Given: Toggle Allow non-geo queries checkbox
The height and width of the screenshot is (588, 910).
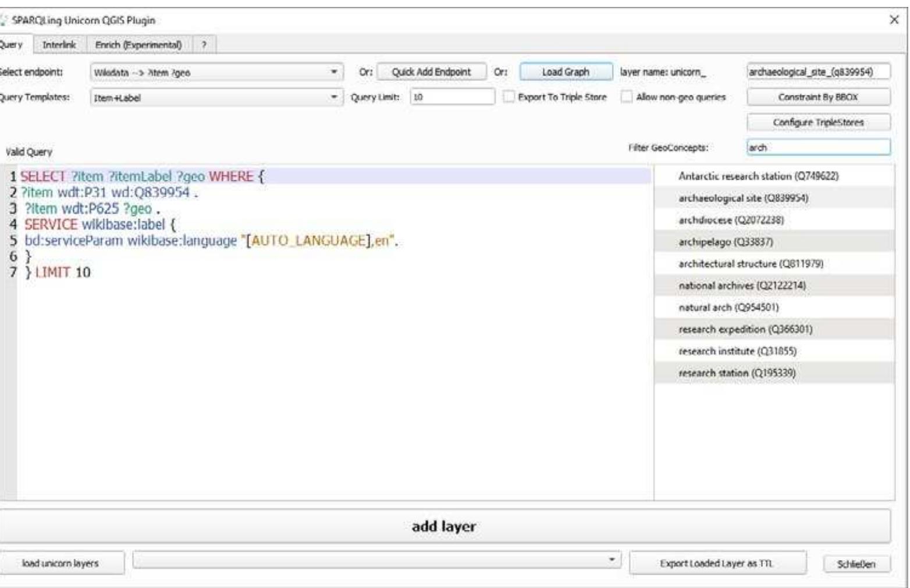Looking at the screenshot, I should (x=627, y=97).
